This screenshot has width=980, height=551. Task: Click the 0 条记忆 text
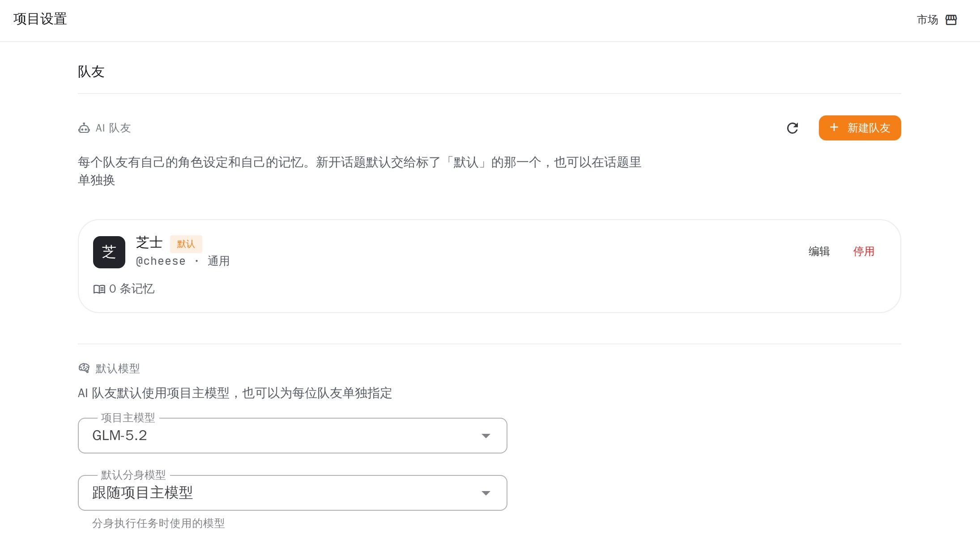[x=132, y=289]
